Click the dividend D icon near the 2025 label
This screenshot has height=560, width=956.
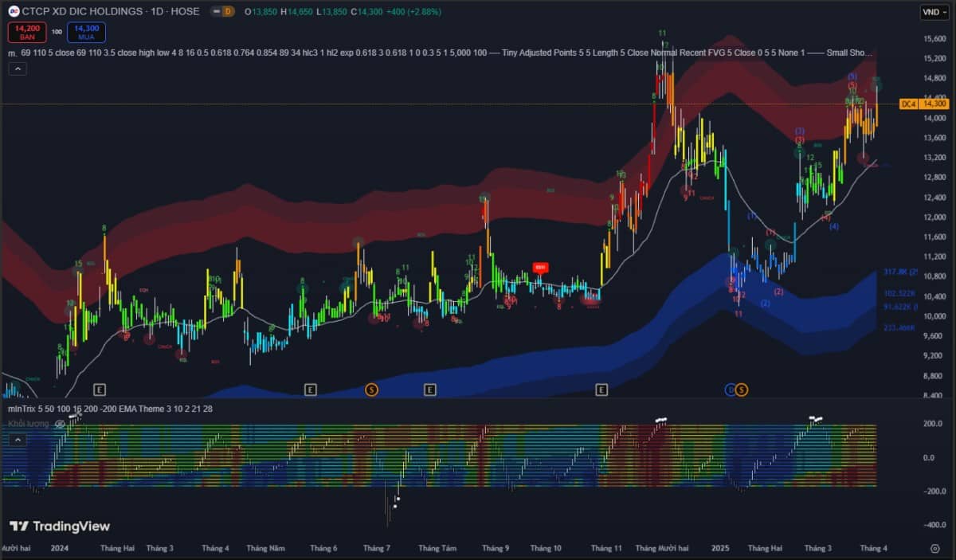pyautogui.click(x=730, y=390)
